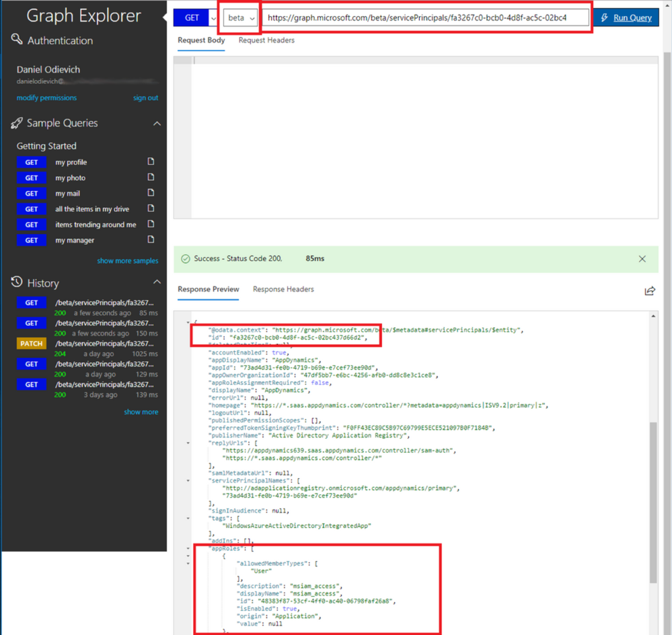Click the "publisherName" line in the response

309,435
